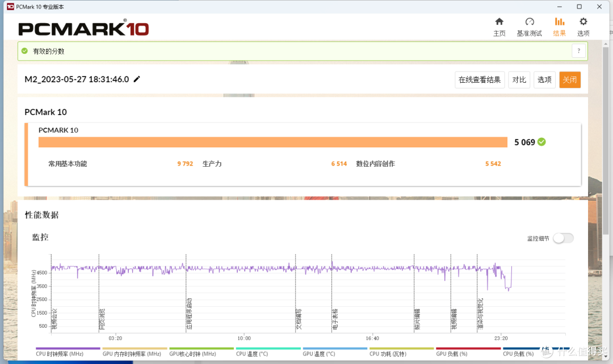Screen dimensions: 613x364
Task: Click the 生产力 score 6 514
Action: (339, 164)
